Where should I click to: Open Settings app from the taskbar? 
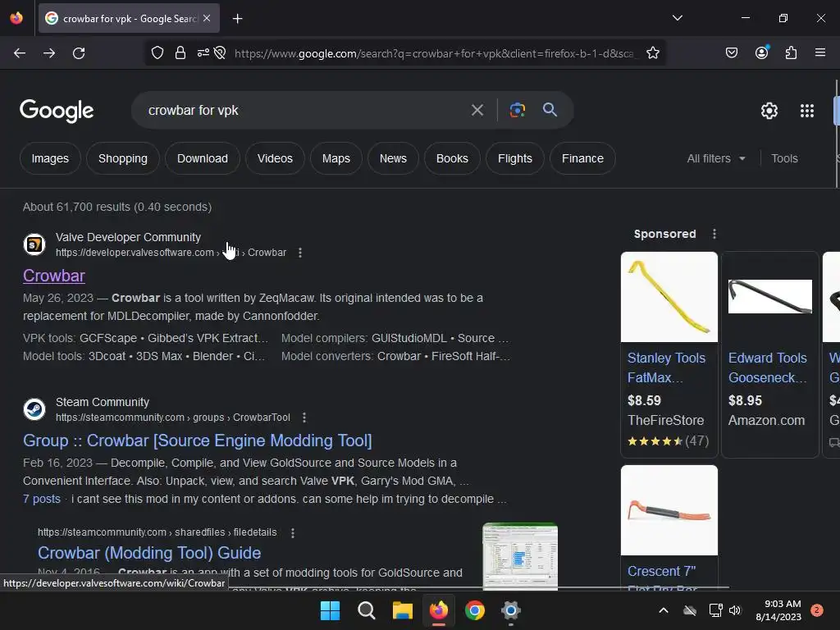pyautogui.click(x=510, y=610)
